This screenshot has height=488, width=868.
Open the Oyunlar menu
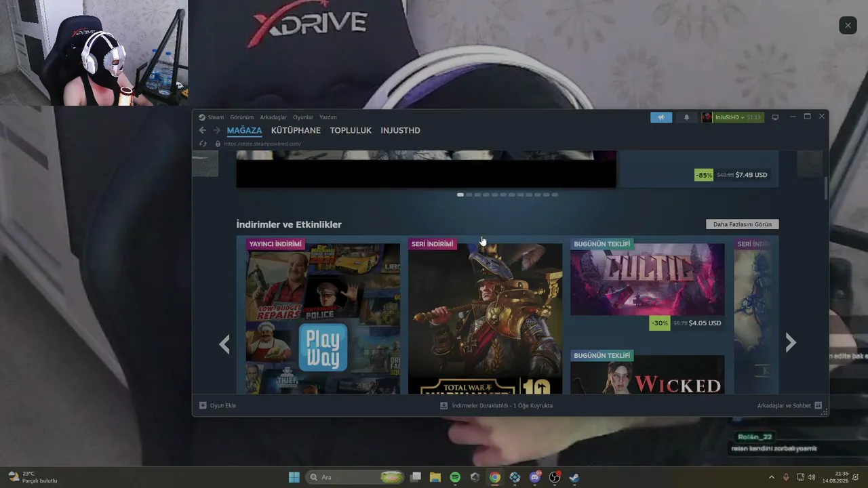[x=303, y=117]
